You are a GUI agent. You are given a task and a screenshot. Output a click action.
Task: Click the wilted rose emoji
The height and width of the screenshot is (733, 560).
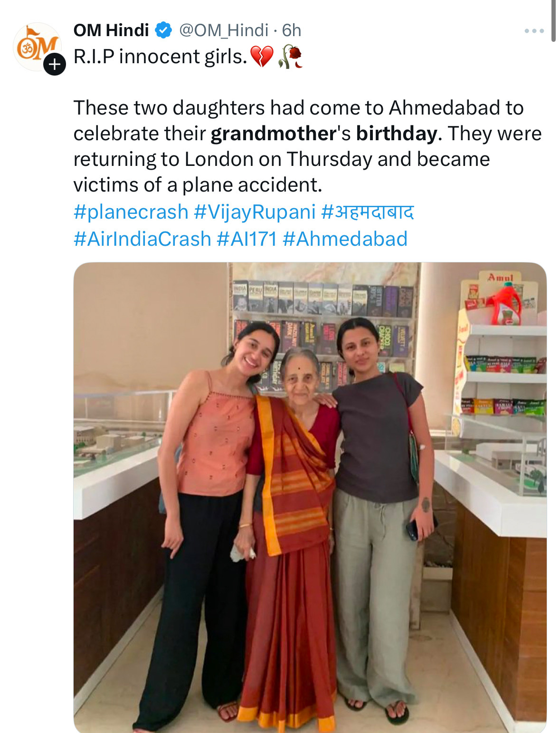(x=290, y=57)
